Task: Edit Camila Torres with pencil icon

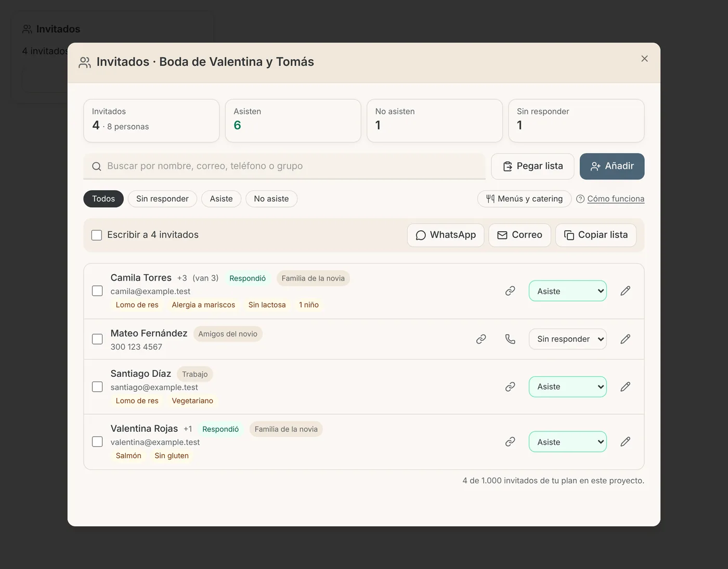Action: coord(626,291)
